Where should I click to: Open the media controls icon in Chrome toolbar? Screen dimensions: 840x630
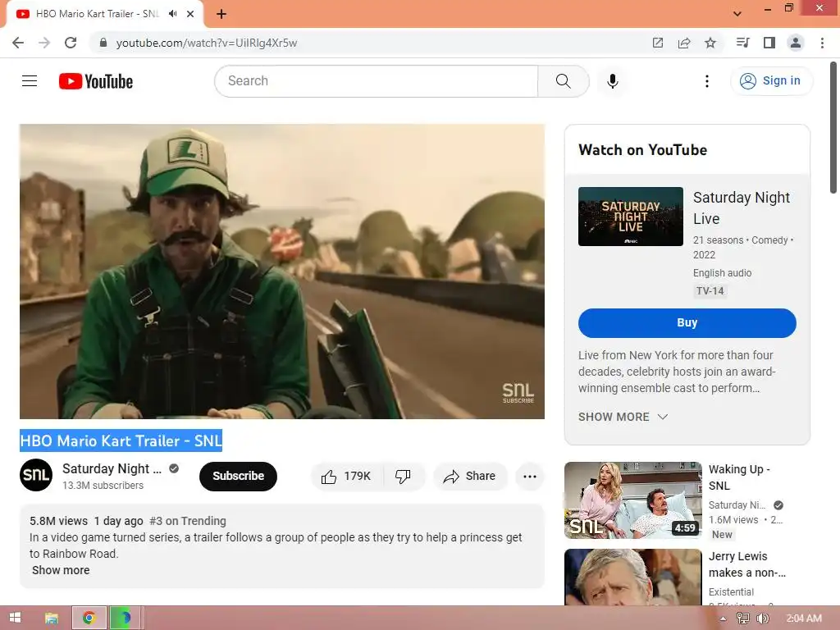click(742, 43)
